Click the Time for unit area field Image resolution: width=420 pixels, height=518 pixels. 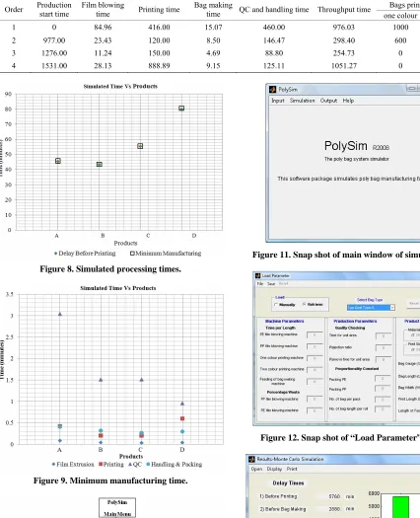click(384, 336)
